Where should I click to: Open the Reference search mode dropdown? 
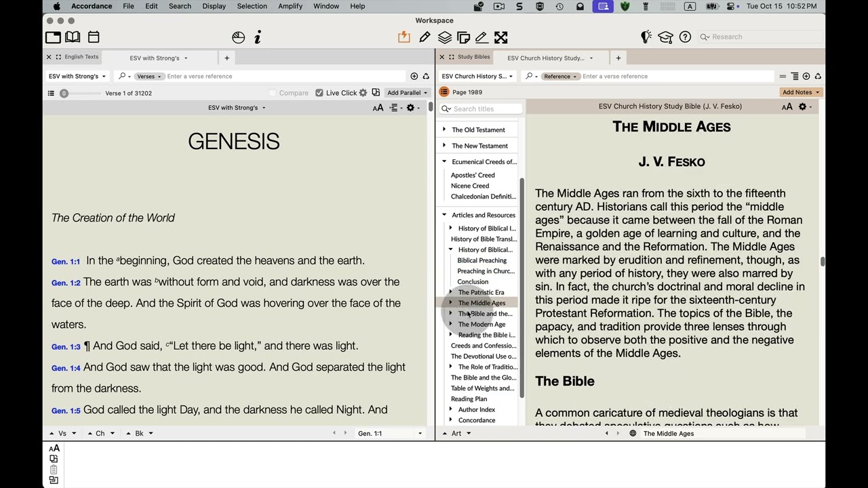click(559, 76)
